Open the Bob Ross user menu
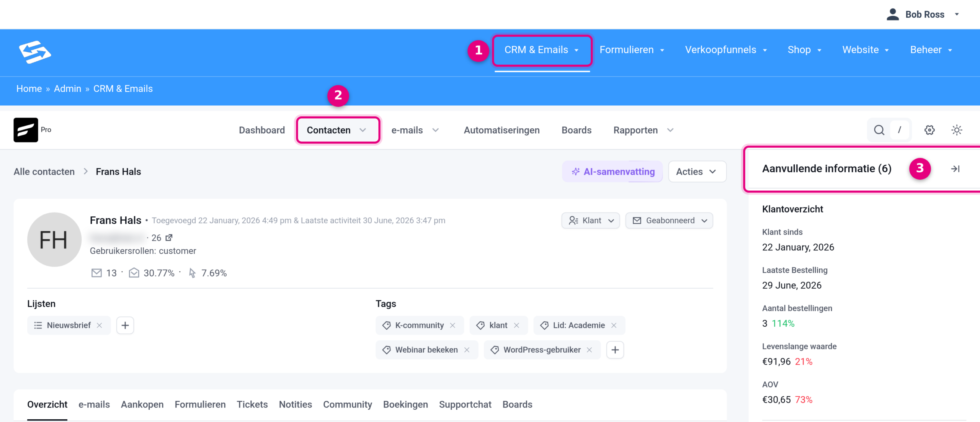This screenshot has width=980, height=422. click(923, 15)
